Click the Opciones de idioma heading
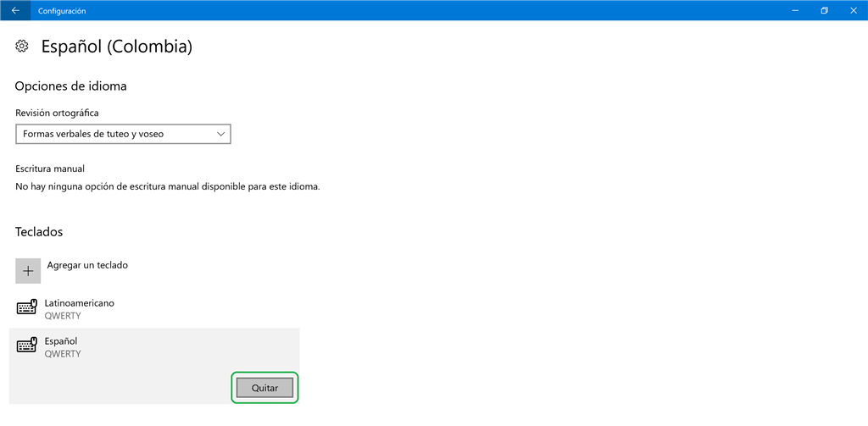868x426 pixels. click(71, 86)
